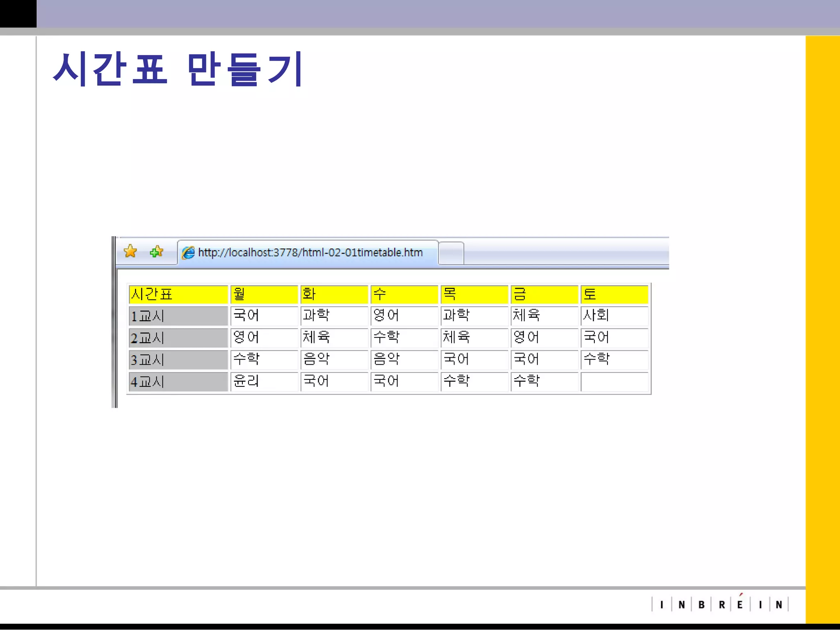The width and height of the screenshot is (840, 630).
Task: Click the slide title 시간표 만들기
Action: (x=178, y=69)
